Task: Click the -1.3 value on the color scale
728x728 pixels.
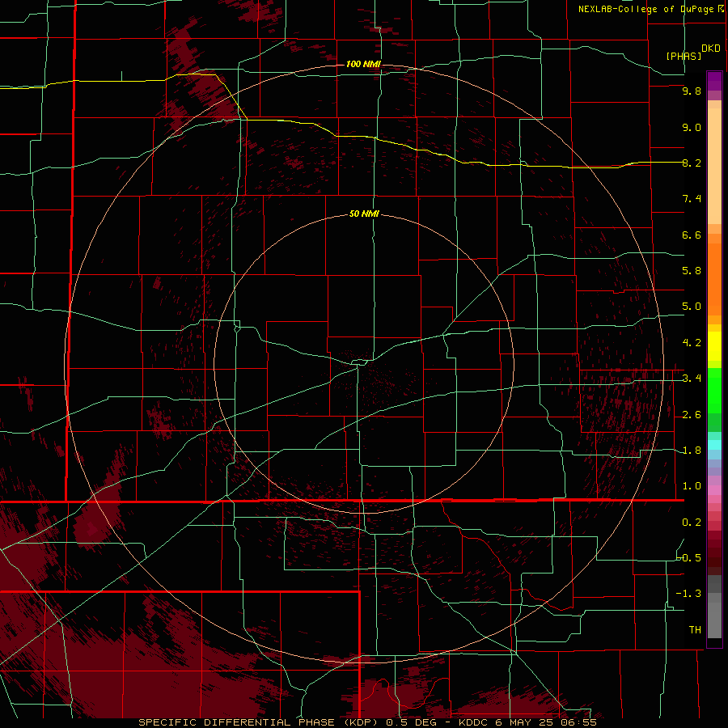Action: [688, 594]
